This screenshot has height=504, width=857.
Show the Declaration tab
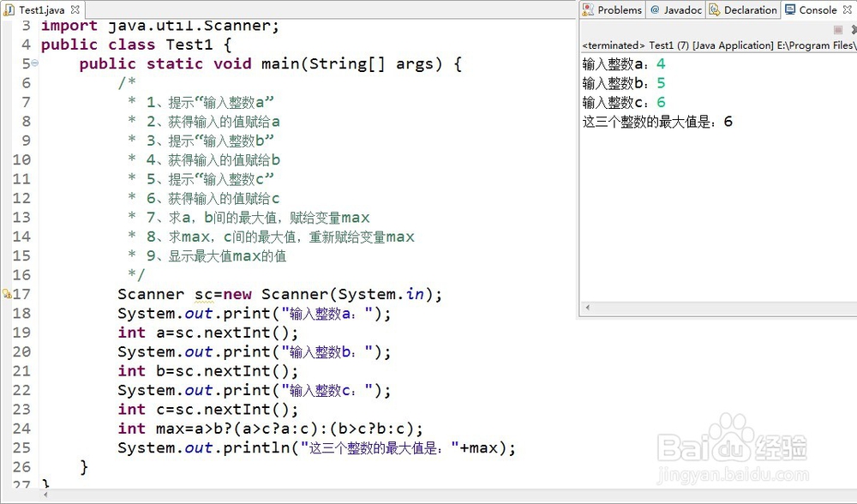click(743, 9)
